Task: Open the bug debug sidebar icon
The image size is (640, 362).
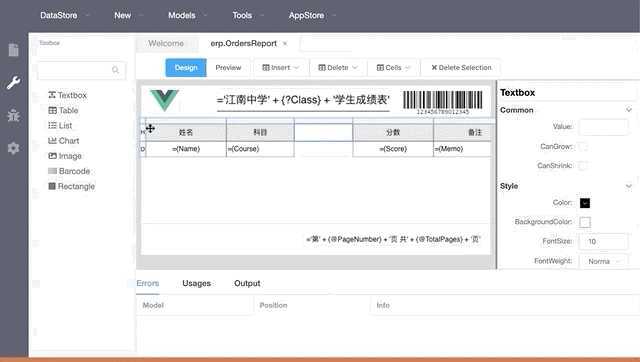Action: coord(13,115)
